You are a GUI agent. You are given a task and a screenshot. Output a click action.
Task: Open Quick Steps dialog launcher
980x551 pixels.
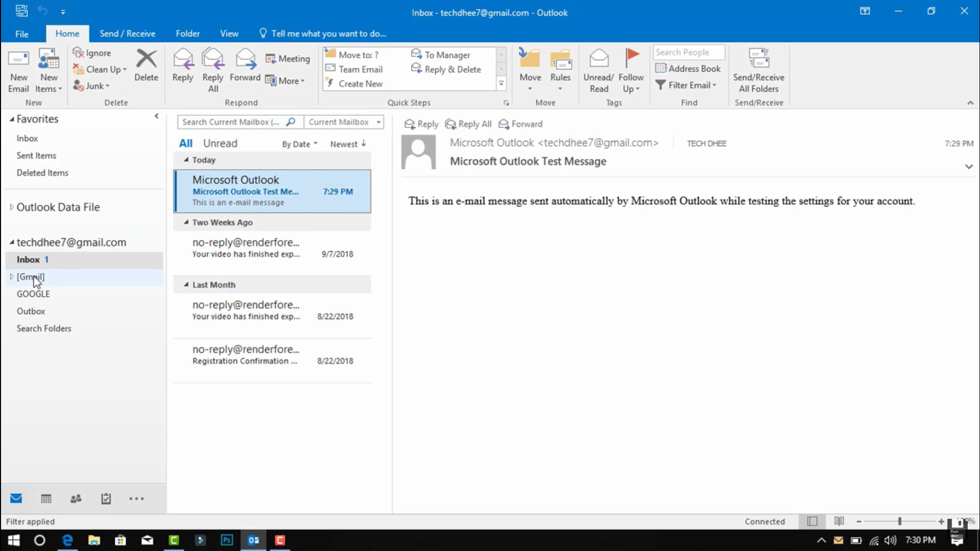[506, 103]
